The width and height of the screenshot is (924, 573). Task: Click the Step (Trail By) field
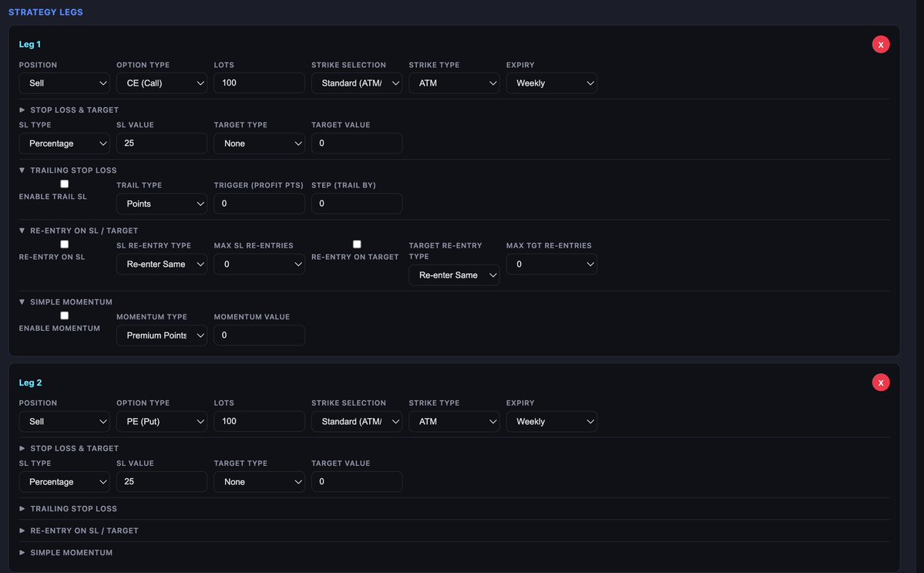(x=357, y=204)
